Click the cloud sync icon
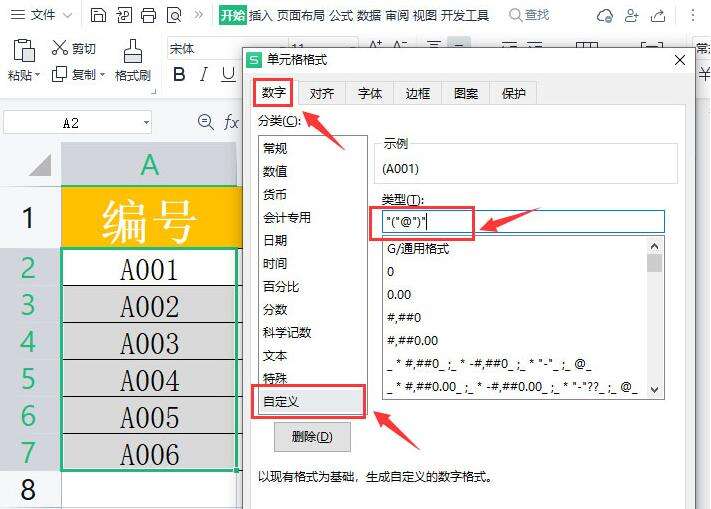The height and width of the screenshot is (509, 711). point(604,16)
